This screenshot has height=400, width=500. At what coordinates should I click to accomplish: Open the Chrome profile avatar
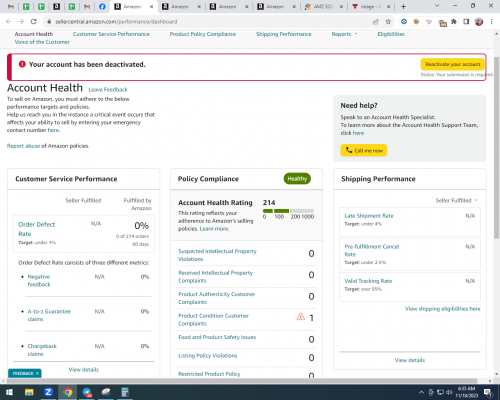click(479, 22)
